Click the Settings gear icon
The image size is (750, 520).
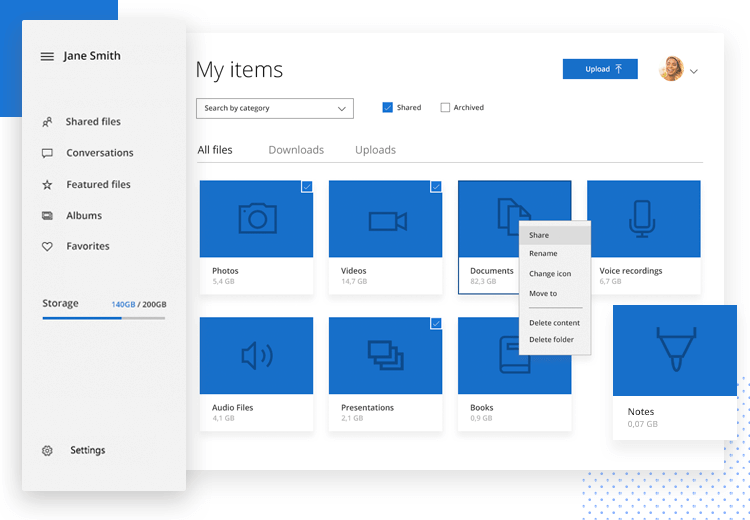[x=47, y=451]
